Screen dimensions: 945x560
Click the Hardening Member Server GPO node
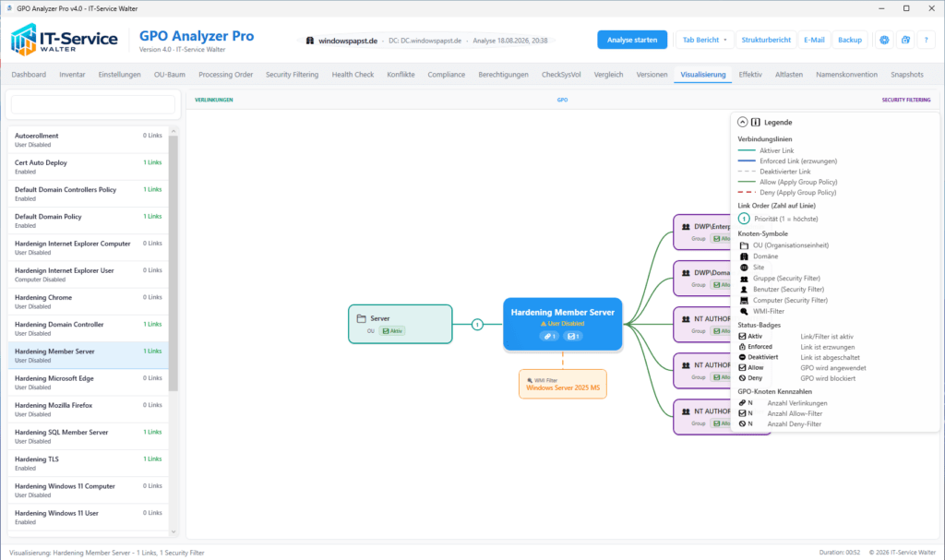tap(563, 324)
